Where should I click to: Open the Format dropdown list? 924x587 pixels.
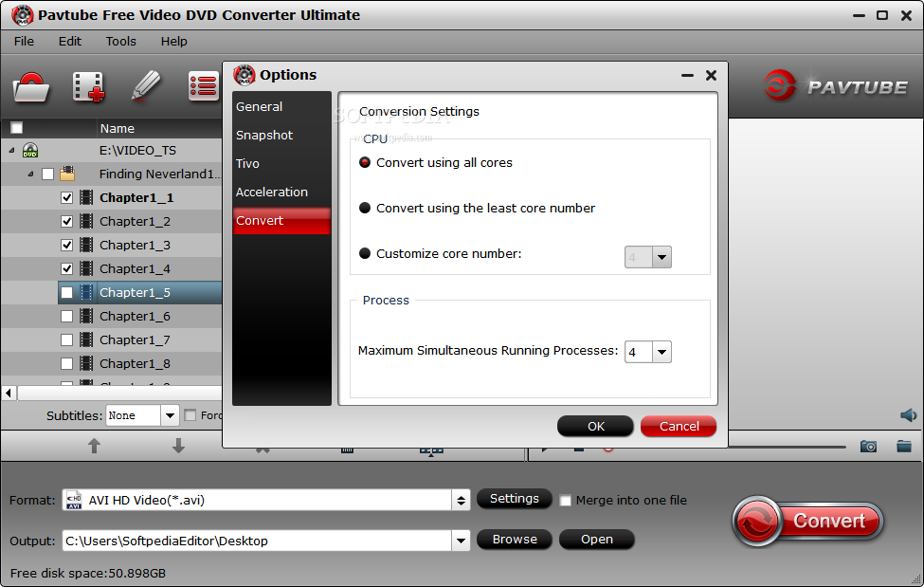click(x=461, y=501)
